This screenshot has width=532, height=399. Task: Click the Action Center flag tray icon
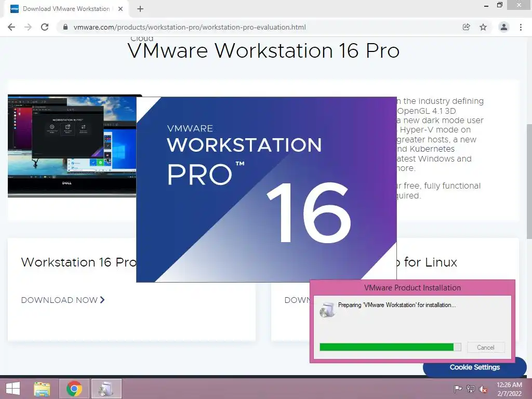(x=457, y=389)
